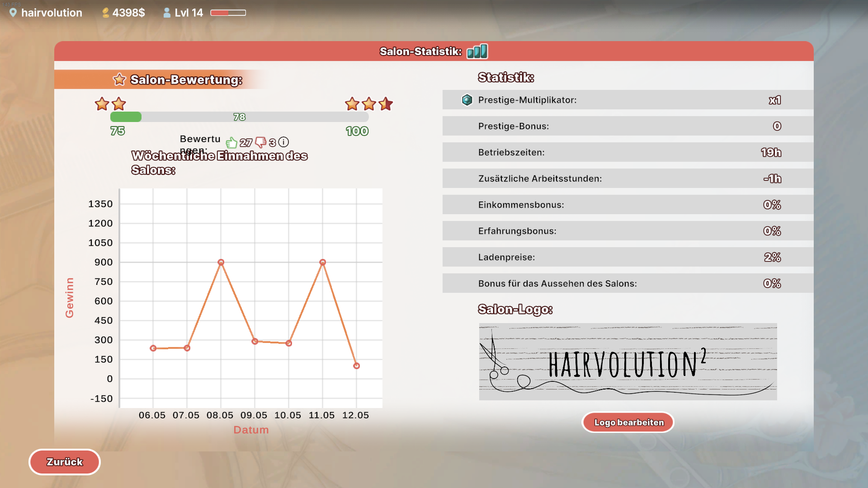Screen dimensions: 868x488
Task: Click the bar chart icon in header
Action: (477, 52)
